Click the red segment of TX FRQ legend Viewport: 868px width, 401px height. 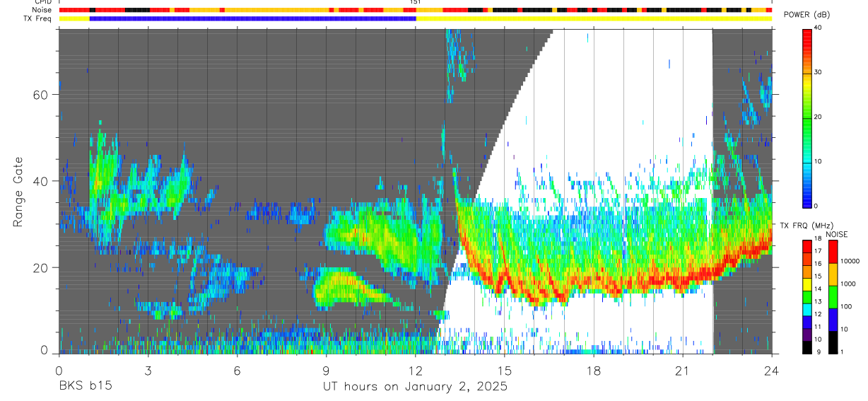pos(807,247)
